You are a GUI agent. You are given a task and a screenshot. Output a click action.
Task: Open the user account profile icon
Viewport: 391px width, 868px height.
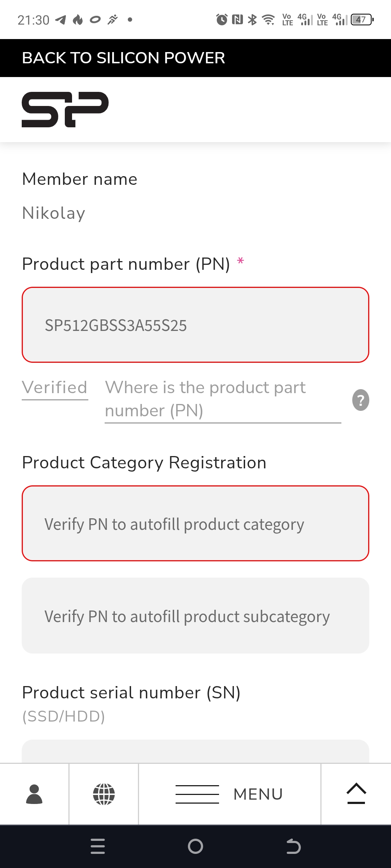[34, 794]
